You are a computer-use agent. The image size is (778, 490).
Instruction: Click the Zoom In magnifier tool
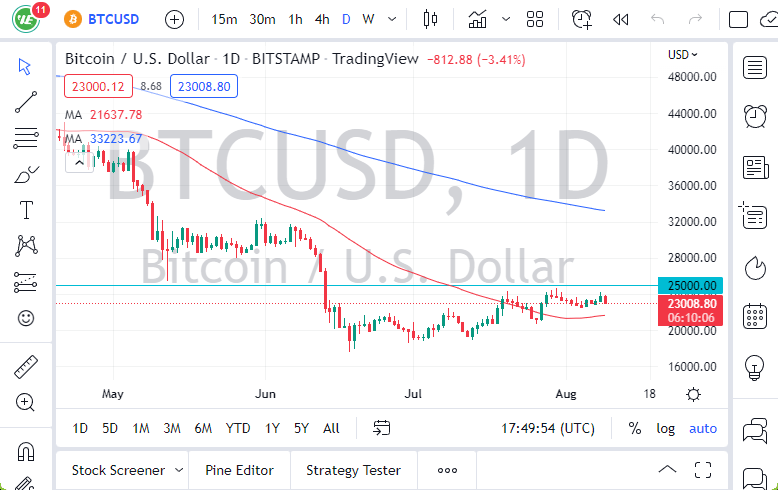point(26,402)
